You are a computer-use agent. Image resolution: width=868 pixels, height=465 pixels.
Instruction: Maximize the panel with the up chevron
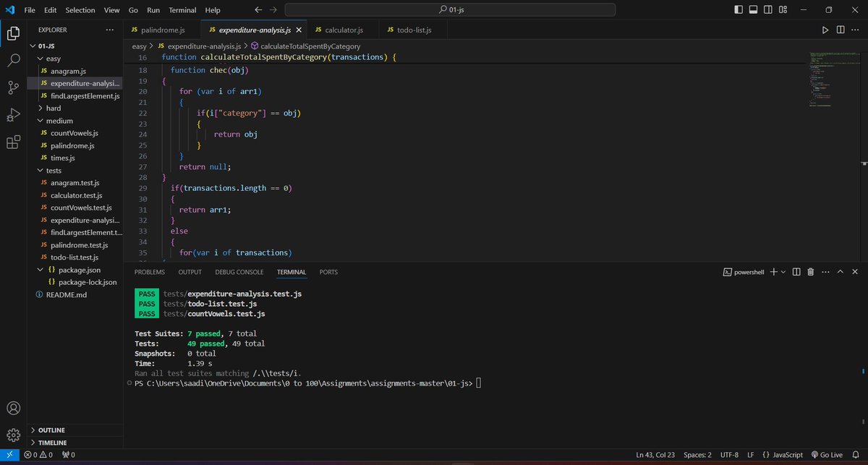840,272
